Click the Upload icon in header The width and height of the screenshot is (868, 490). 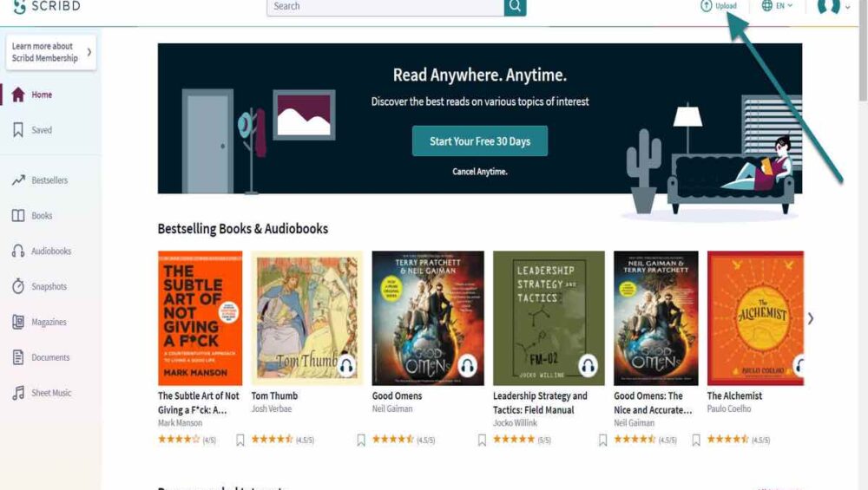point(707,6)
